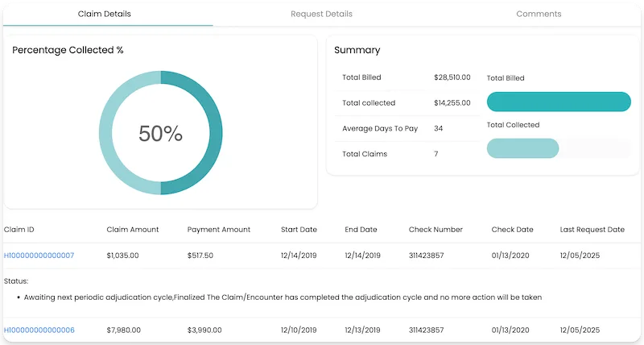Click the Status: label
Image resolution: width=644 pixels, height=345 pixels.
coord(16,281)
